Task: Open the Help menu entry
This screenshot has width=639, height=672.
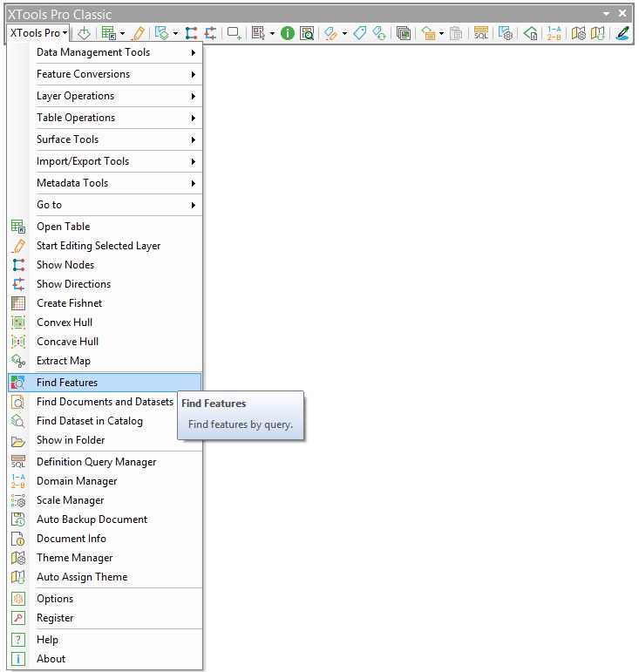Action: tap(105, 640)
